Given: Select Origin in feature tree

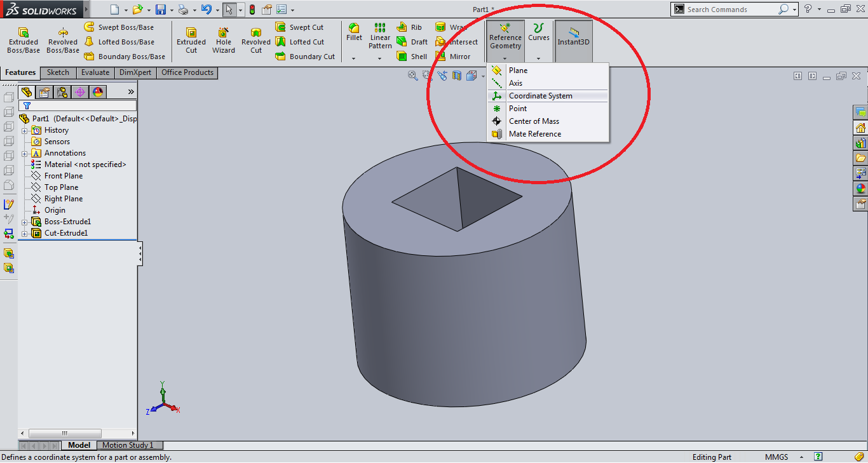Looking at the screenshot, I should pos(48,210).
